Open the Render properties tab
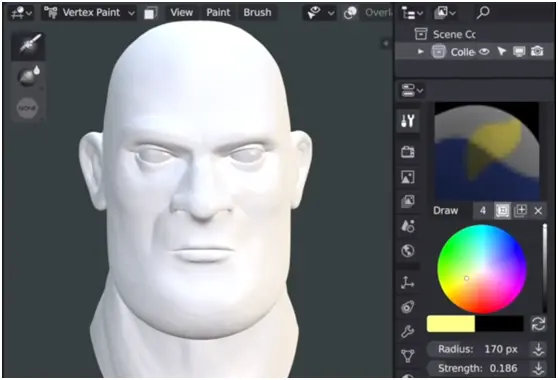The image size is (558, 380). click(408, 152)
